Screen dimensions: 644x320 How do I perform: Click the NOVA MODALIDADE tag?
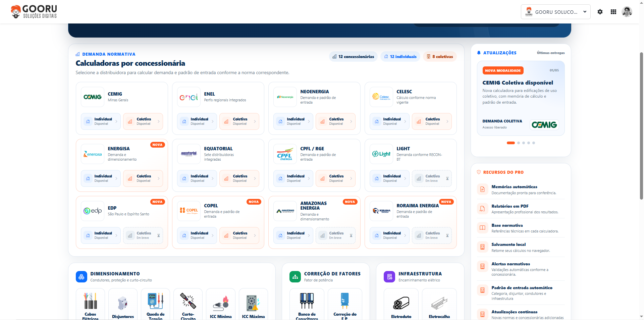tap(503, 70)
